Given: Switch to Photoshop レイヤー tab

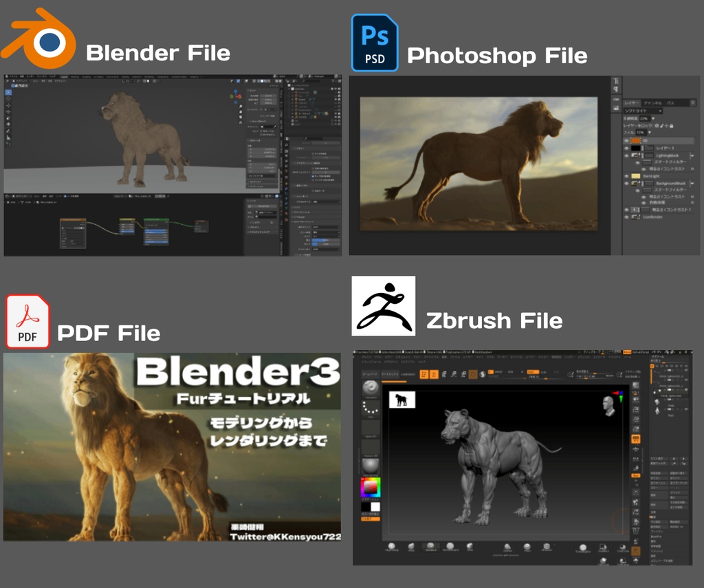Looking at the screenshot, I should coord(632,103).
